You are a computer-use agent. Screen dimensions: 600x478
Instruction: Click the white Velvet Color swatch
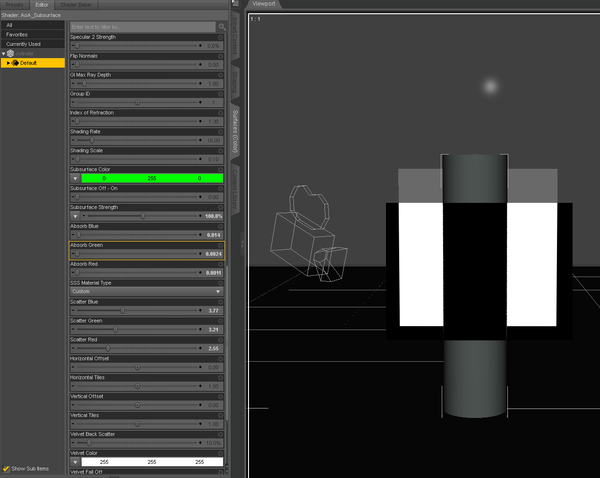coord(152,462)
